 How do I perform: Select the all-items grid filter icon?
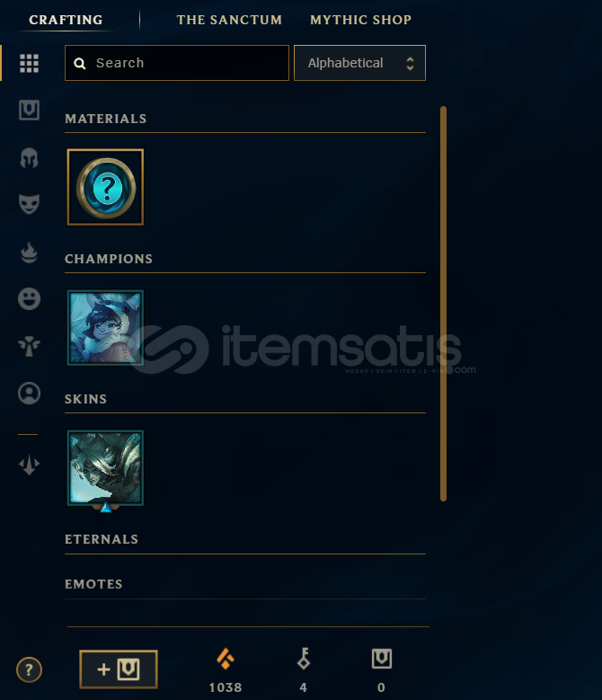click(29, 64)
